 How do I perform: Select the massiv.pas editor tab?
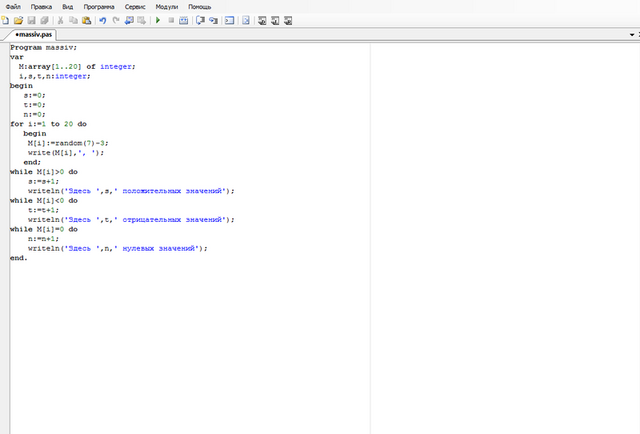click(x=33, y=34)
